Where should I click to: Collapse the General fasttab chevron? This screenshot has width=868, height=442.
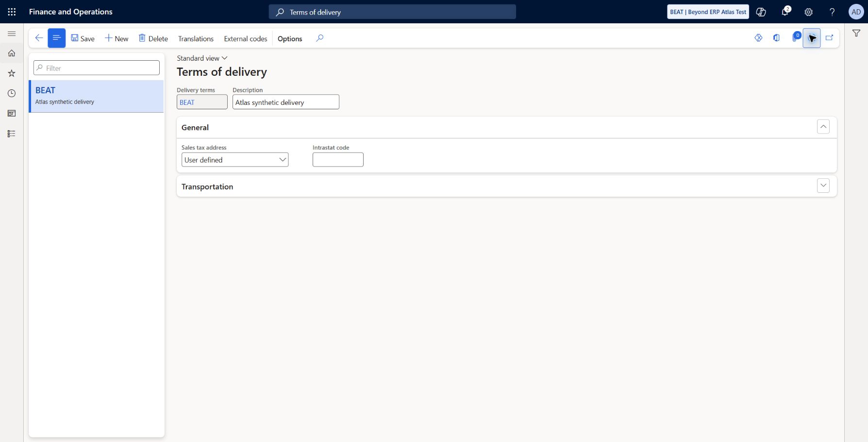[823, 127]
